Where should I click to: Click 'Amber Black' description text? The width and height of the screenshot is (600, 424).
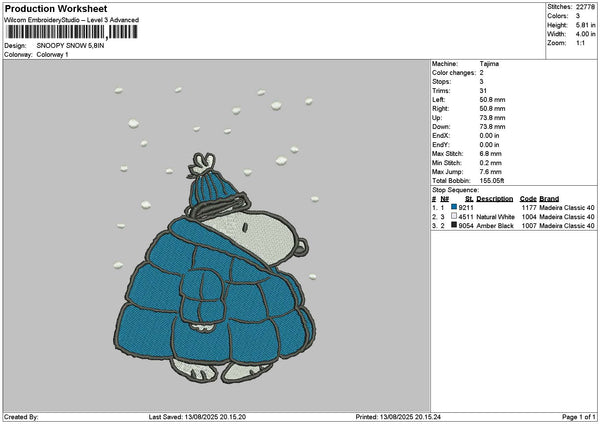(495, 226)
